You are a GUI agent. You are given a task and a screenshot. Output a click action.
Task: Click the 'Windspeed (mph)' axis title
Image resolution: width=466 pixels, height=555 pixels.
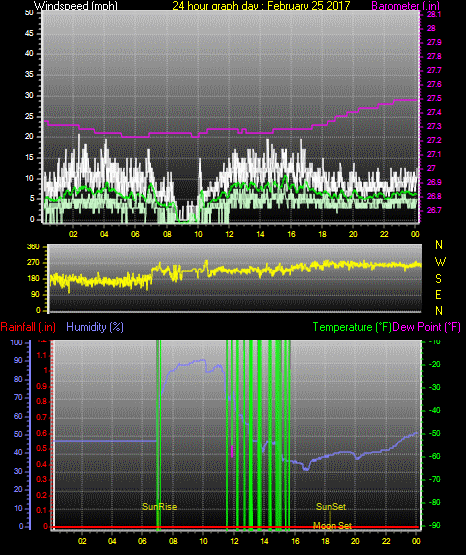(x=75, y=6)
